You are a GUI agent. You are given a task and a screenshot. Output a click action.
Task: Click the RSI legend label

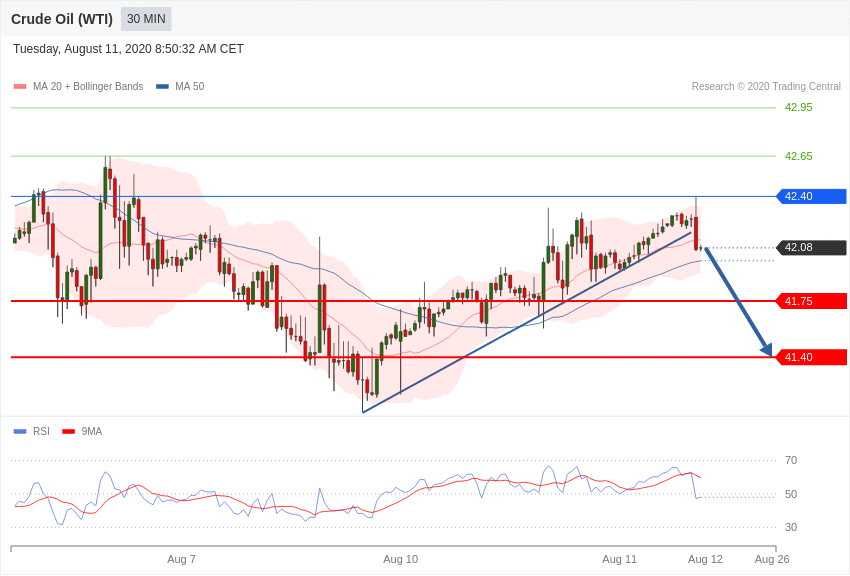[41, 431]
